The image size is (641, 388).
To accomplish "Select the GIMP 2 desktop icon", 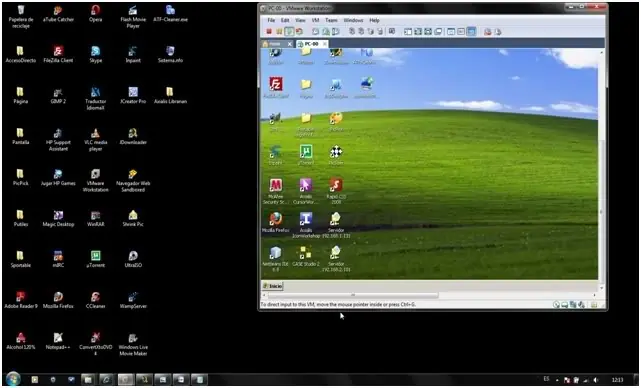I will point(58,95).
